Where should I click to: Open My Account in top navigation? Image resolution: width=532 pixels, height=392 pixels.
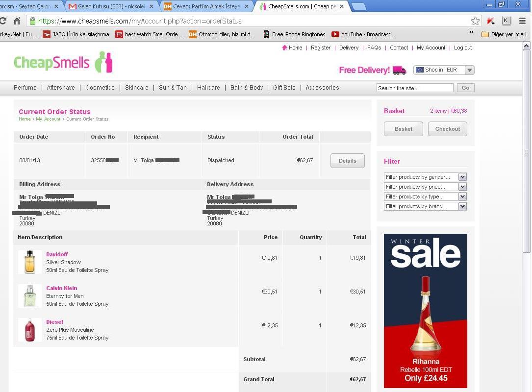coord(431,48)
